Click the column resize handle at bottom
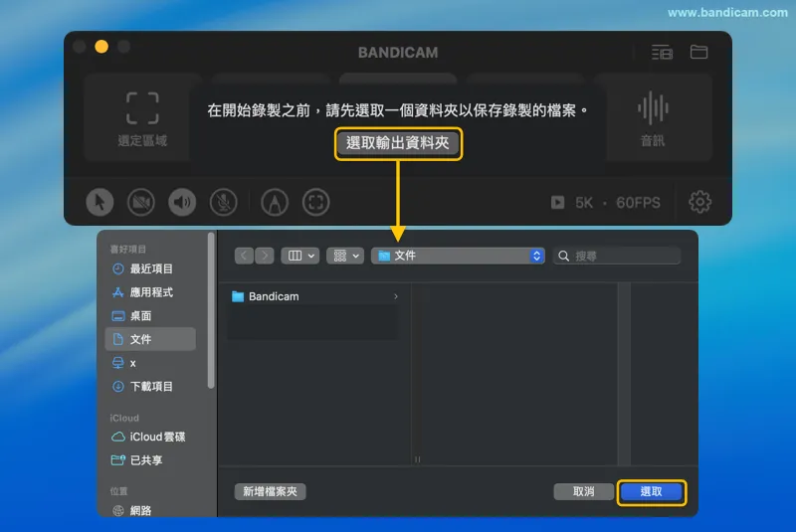This screenshot has height=532, width=796. pyautogui.click(x=417, y=459)
